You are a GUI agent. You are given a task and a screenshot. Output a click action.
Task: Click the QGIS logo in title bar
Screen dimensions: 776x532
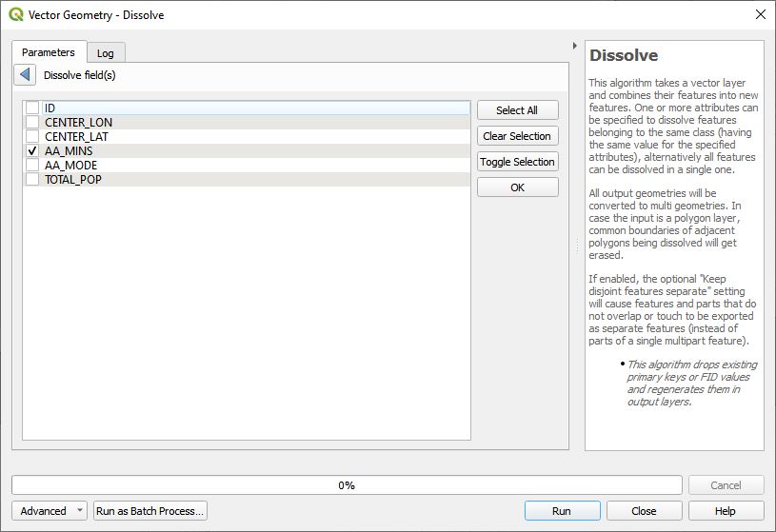pos(16,14)
